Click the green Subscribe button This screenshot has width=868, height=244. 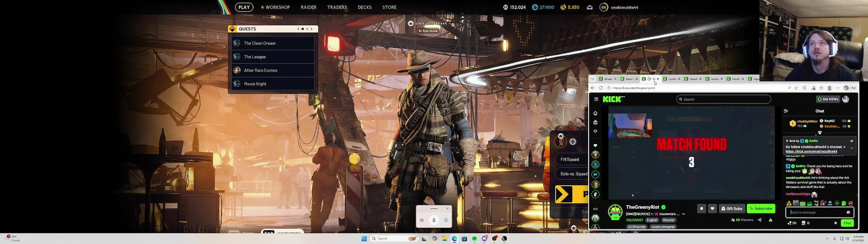(x=761, y=208)
